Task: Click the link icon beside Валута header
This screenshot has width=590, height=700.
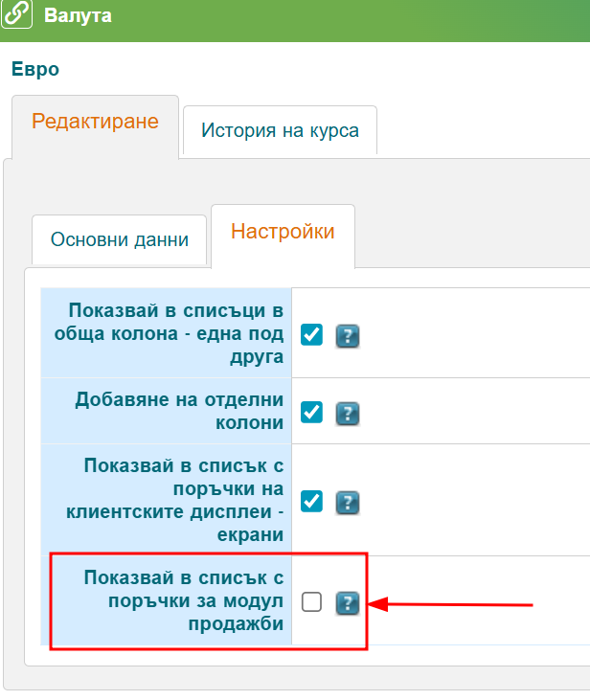Action: click(16, 13)
